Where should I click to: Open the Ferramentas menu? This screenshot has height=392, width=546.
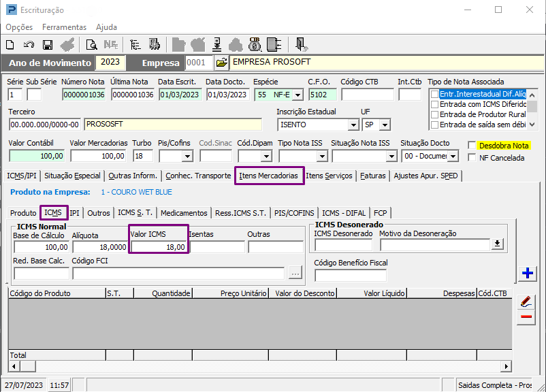(x=64, y=27)
